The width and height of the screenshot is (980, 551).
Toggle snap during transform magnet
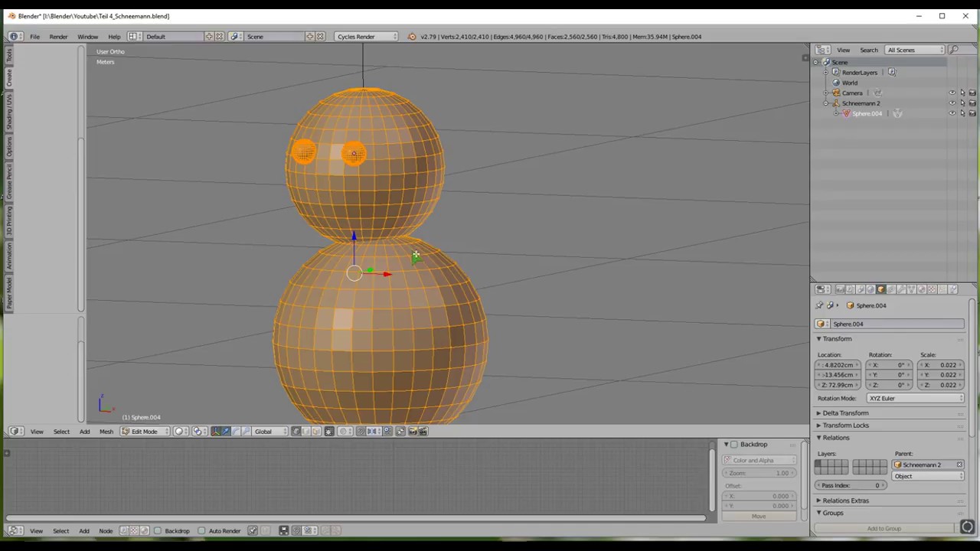click(x=361, y=432)
